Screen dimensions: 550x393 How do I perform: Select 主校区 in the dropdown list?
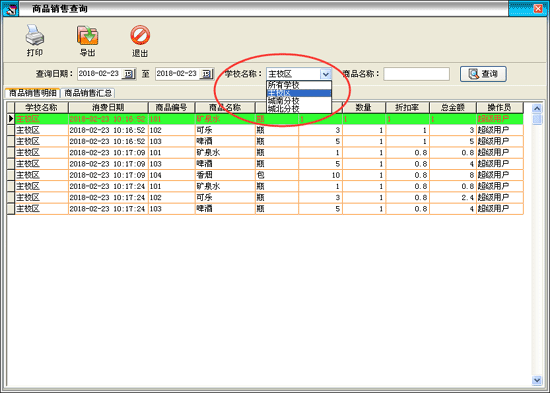(299, 93)
